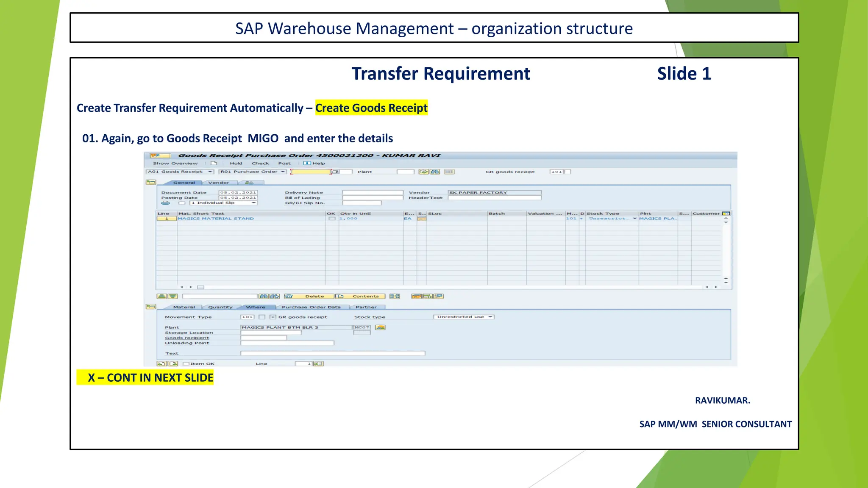Click the Contents button

pyautogui.click(x=360, y=296)
